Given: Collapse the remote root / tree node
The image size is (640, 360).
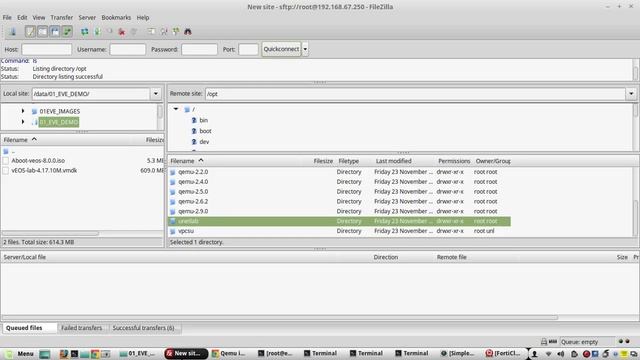Looking at the screenshot, I should click(x=176, y=109).
